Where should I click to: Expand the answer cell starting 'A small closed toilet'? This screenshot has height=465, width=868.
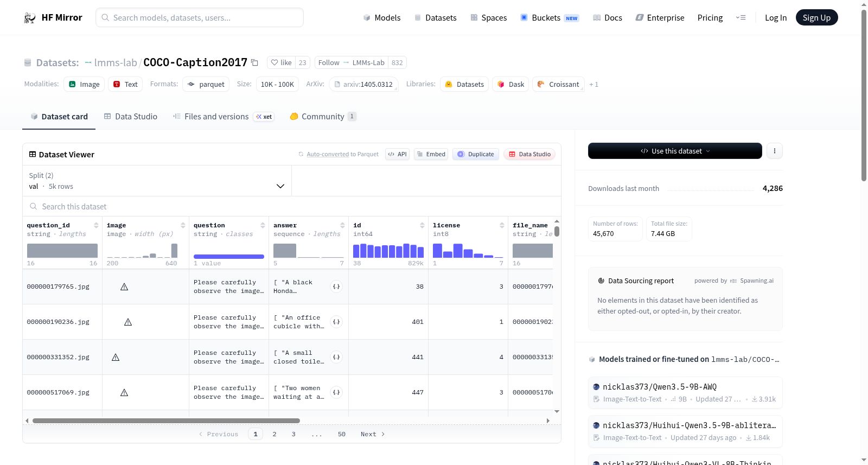[336, 357]
